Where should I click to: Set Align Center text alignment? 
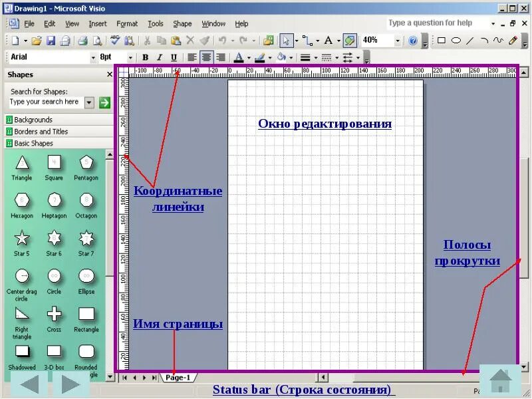[206, 57]
